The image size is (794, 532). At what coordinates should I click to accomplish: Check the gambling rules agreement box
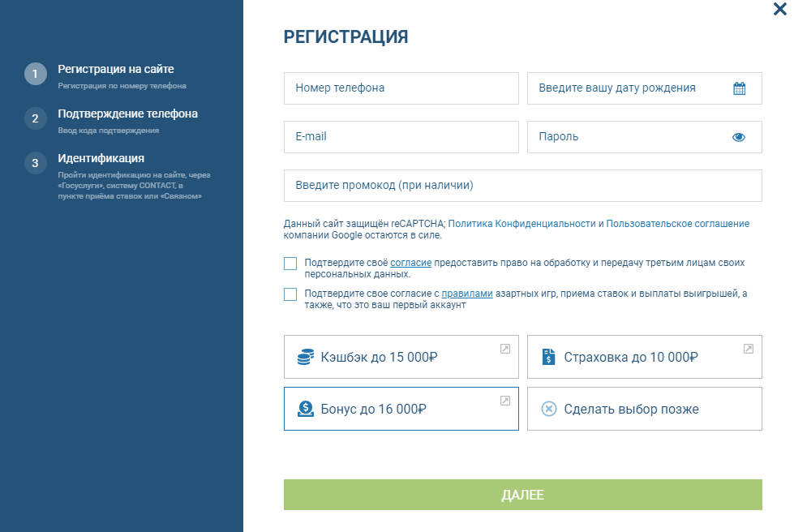tap(290, 294)
